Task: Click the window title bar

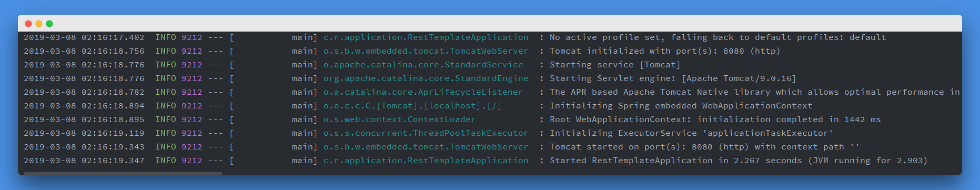Action: 490,23
